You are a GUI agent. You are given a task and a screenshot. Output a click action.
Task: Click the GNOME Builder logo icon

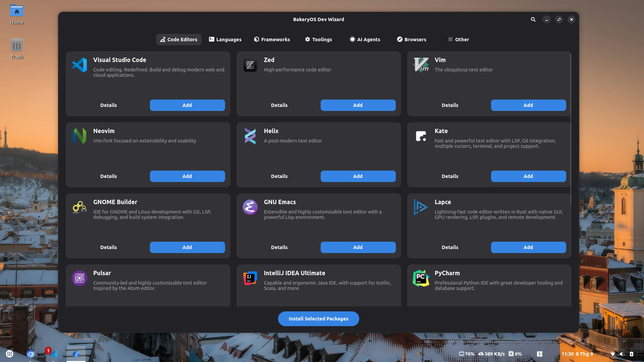(x=79, y=207)
